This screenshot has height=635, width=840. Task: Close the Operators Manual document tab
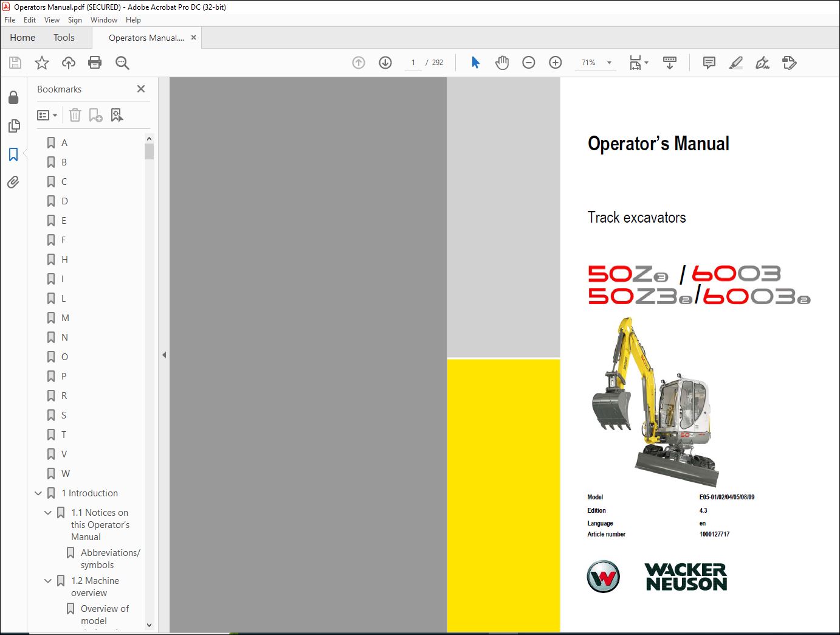coord(193,38)
